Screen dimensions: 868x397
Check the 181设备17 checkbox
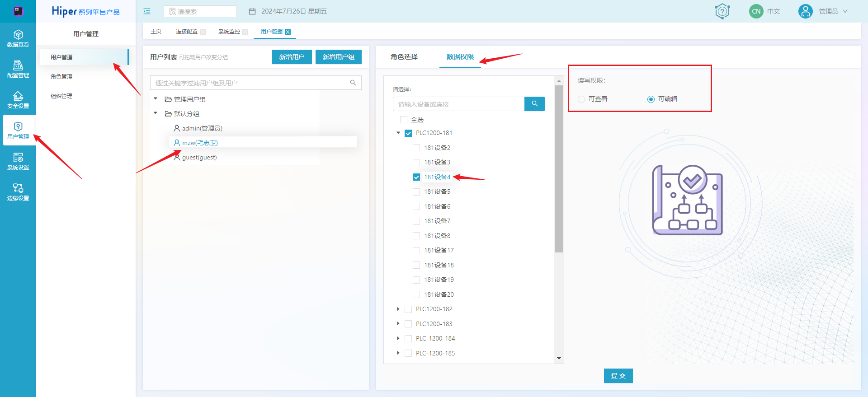click(416, 250)
